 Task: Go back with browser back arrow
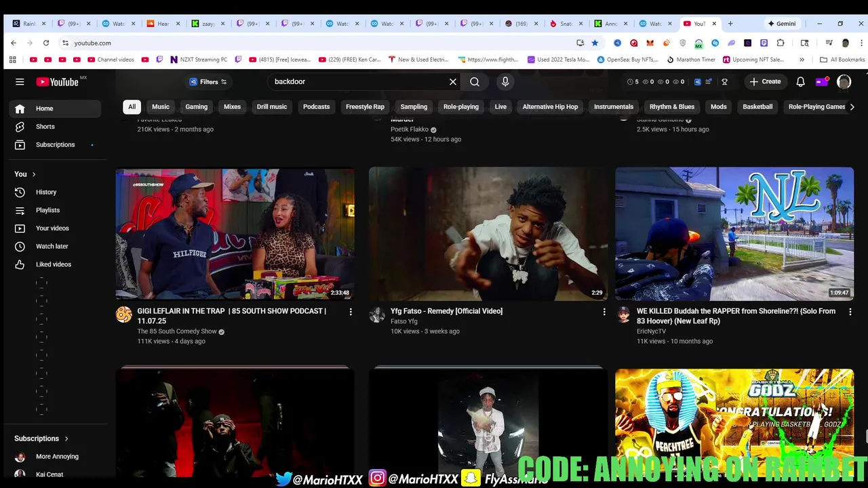coord(14,43)
